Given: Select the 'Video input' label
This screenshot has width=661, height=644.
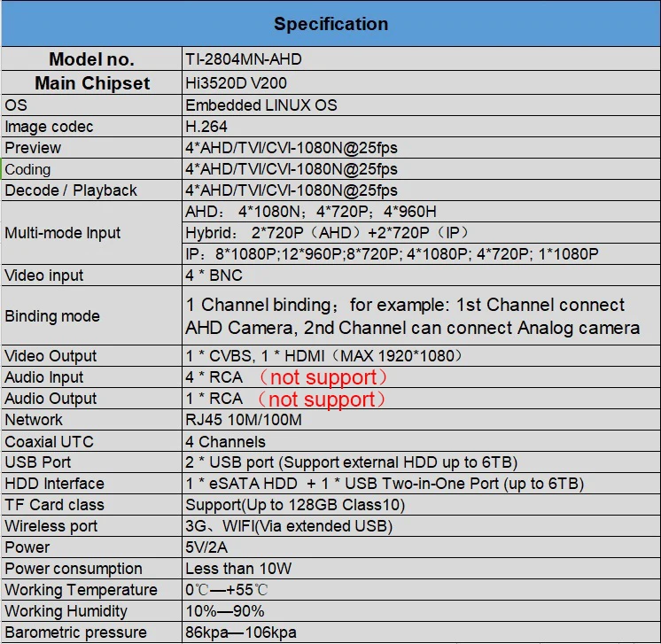Looking at the screenshot, I should click(43, 275).
